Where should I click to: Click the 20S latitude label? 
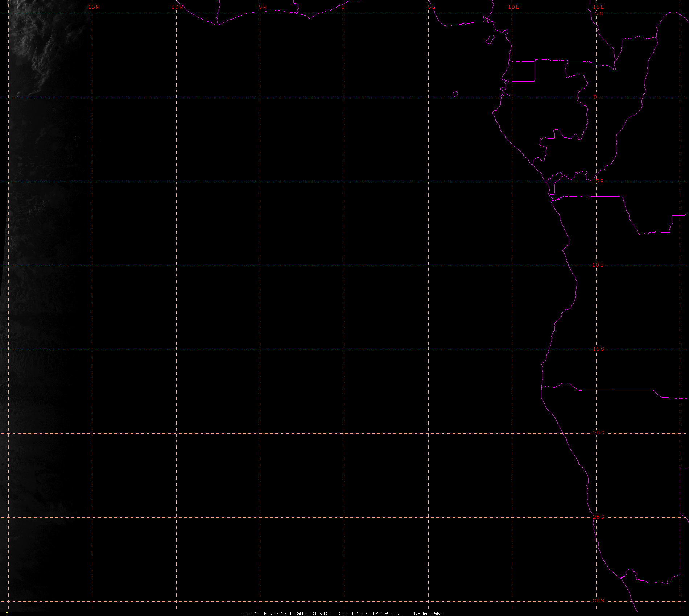pyautogui.click(x=599, y=433)
